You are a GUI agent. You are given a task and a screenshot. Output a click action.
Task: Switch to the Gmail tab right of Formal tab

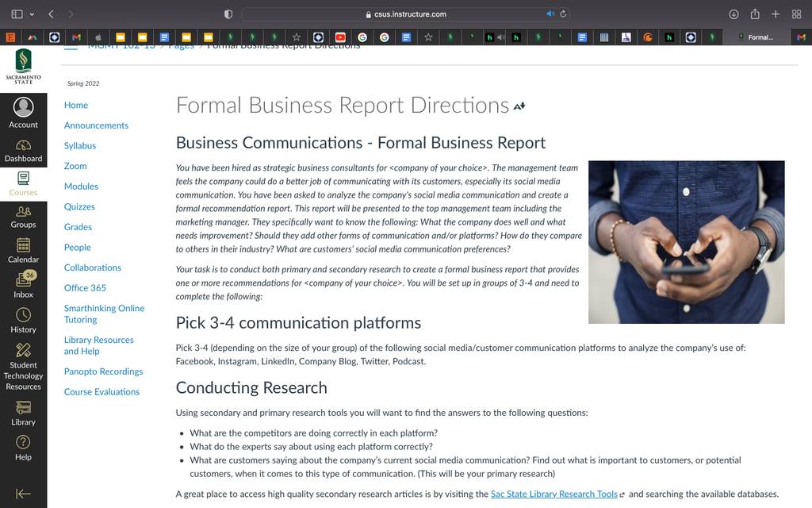tap(801, 37)
